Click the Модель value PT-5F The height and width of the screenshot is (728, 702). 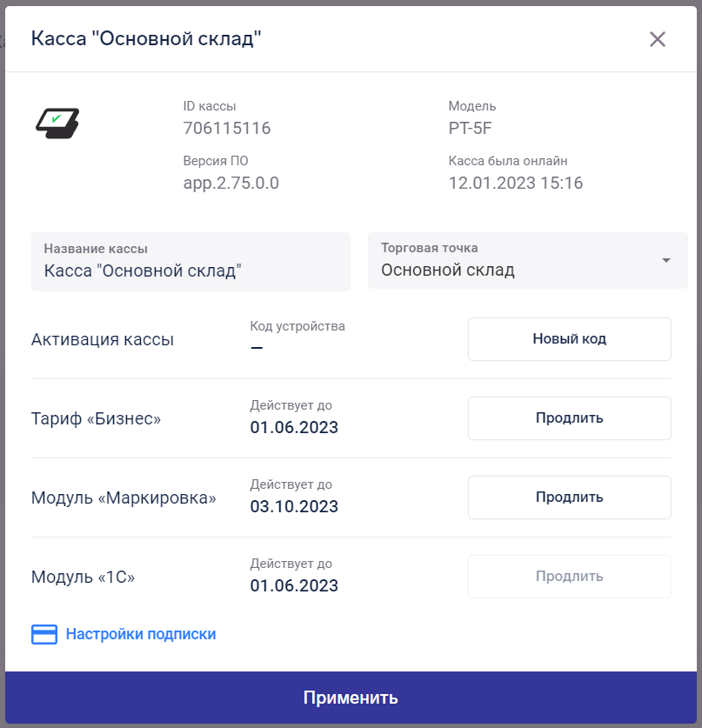[x=470, y=128]
